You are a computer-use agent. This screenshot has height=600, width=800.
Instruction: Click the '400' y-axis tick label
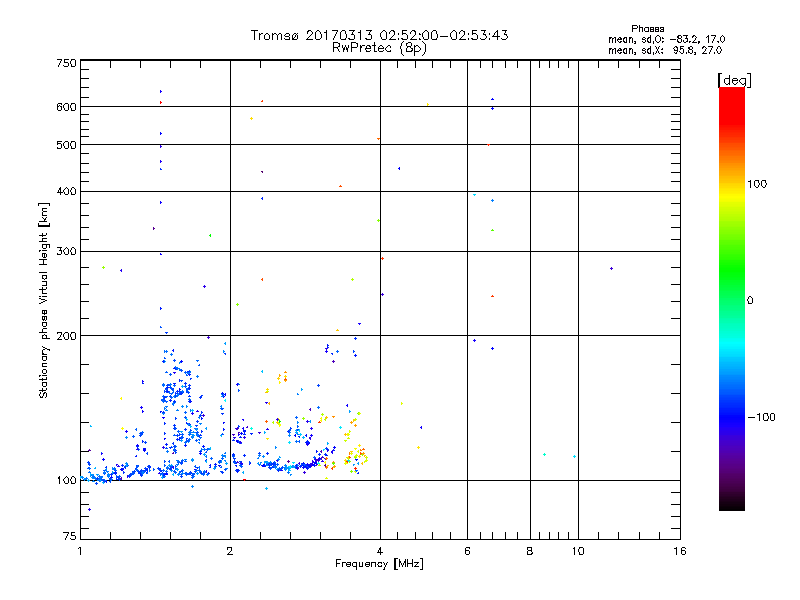click(66, 191)
